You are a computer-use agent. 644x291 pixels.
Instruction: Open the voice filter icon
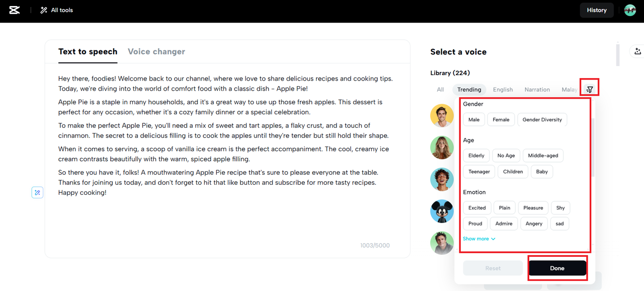click(x=590, y=90)
